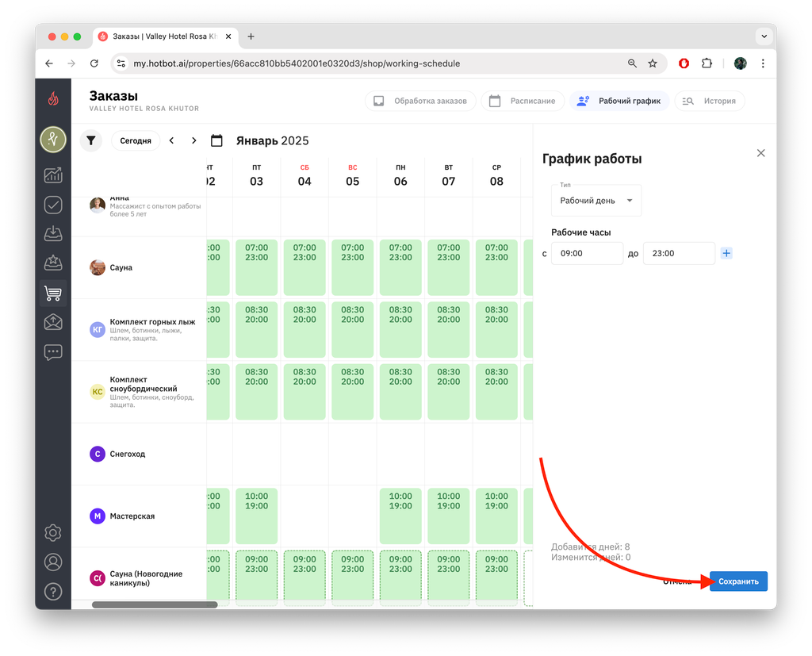Viewport: 812px width, 656px height.
Task: Open the Тип dropdown Рабочий день
Action: [x=596, y=201]
